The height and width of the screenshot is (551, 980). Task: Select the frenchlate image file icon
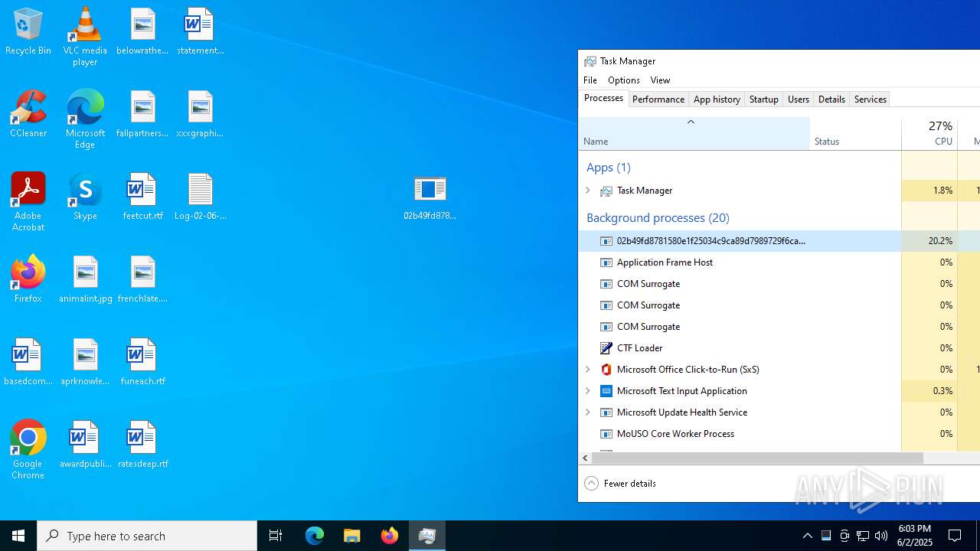pos(142,279)
